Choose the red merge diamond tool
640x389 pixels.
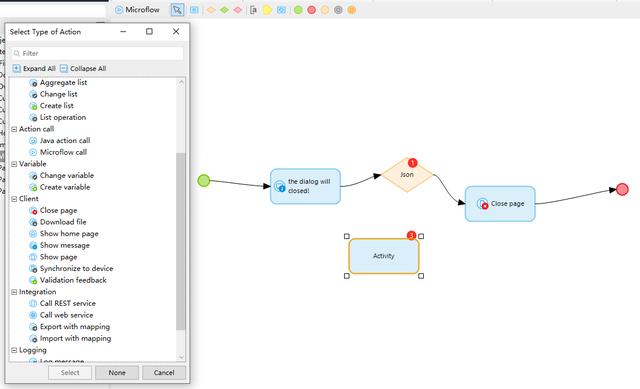[x=238, y=10]
